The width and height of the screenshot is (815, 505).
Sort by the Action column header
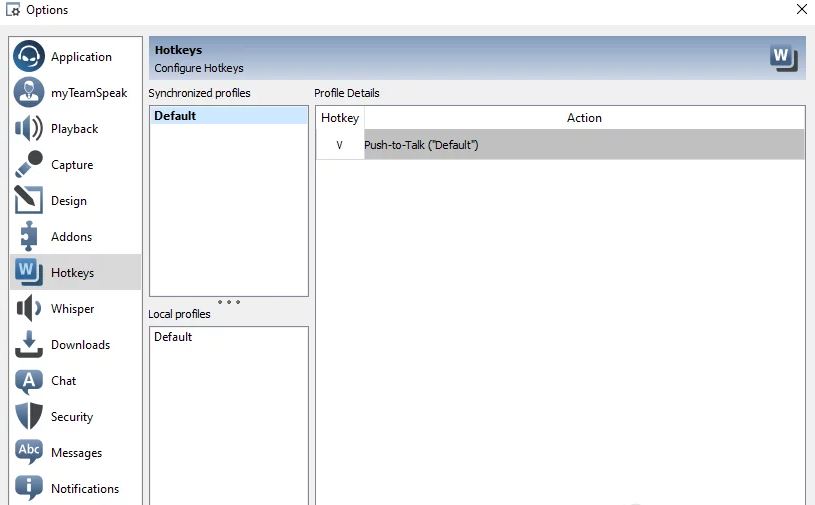(584, 118)
